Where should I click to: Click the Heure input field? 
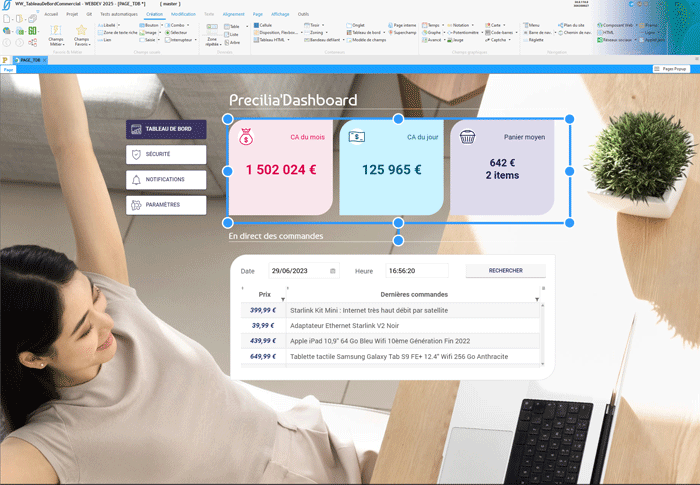417,271
